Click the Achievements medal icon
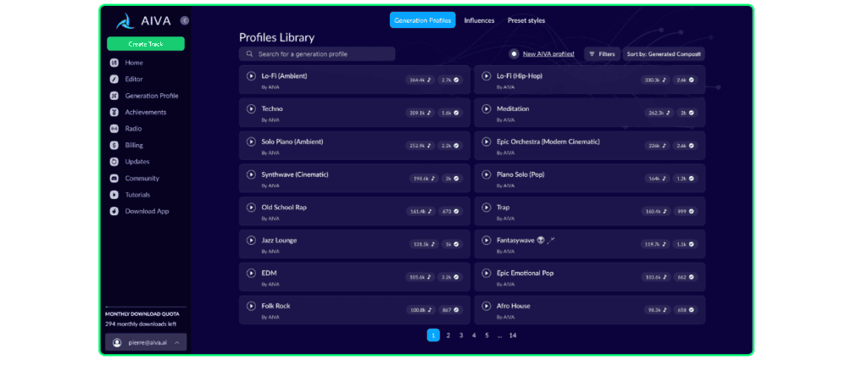Viewport: 868px width, 377px height. click(114, 113)
